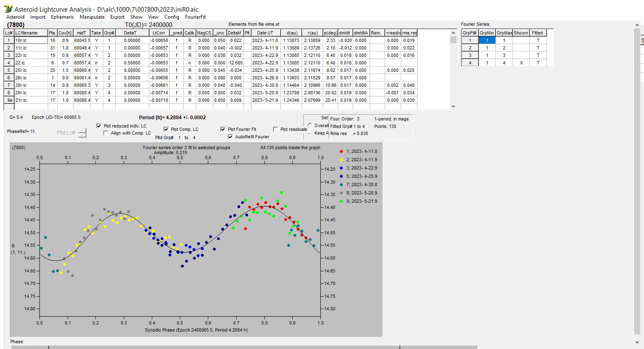
Task: Open the Ephemeris menu
Action: click(63, 17)
